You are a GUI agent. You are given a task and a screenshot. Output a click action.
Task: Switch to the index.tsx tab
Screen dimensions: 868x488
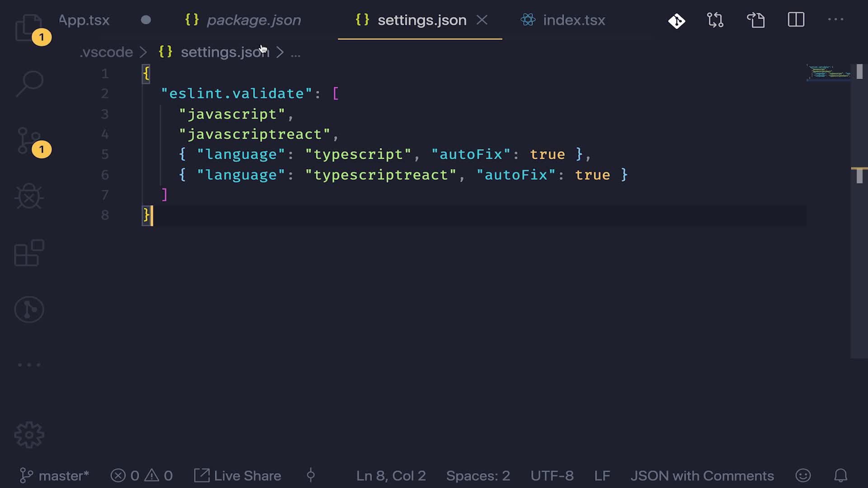573,20
